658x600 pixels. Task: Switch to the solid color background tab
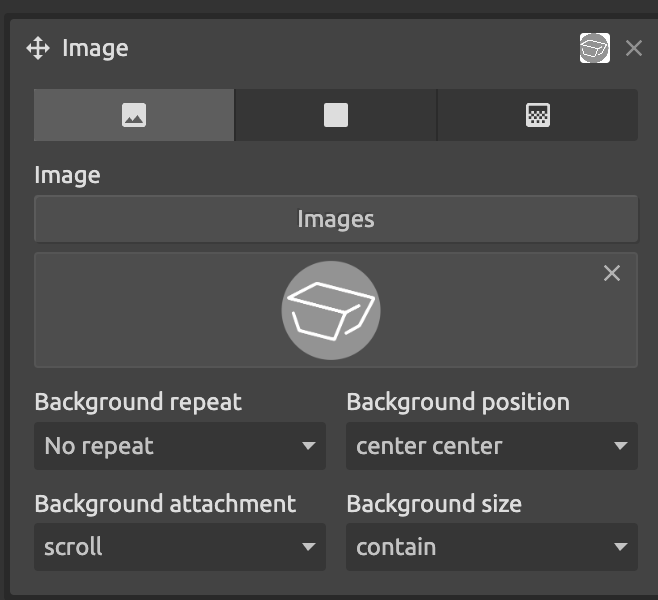tap(336, 115)
